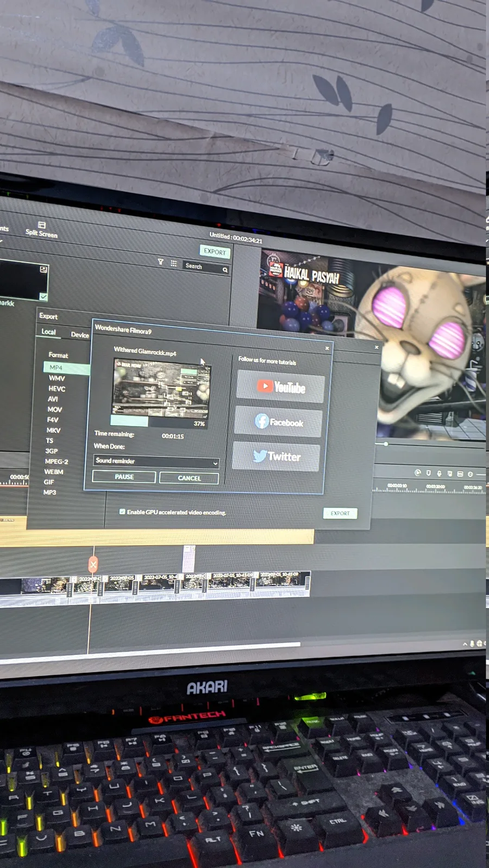Click EXPORT button at bottom of Export window
This screenshot has height=868, width=489.
pos(340,513)
